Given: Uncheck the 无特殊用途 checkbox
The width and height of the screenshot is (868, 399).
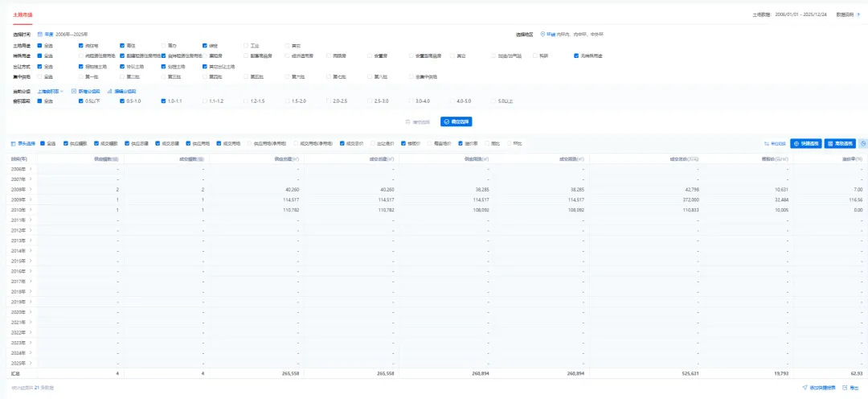Looking at the screenshot, I should point(576,56).
